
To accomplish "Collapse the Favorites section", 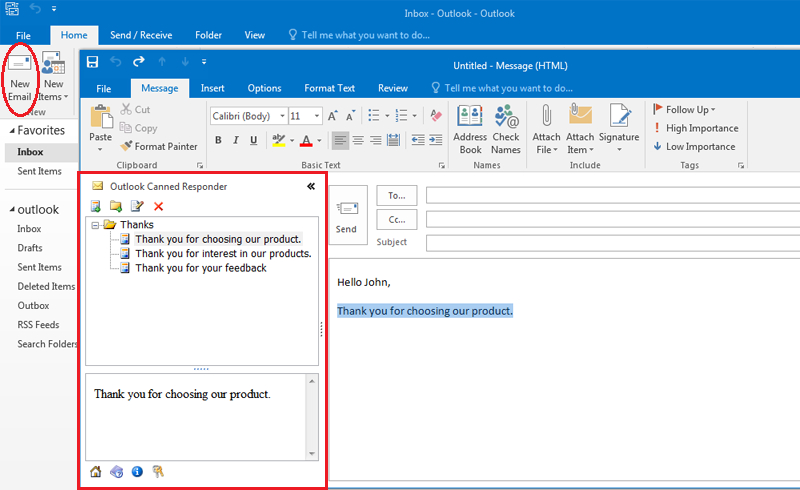I will pos(12,131).
